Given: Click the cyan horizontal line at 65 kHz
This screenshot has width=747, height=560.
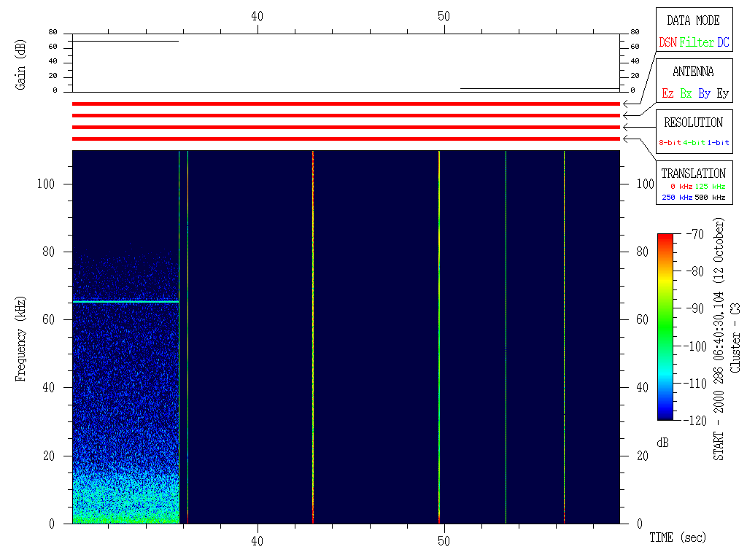Looking at the screenshot, I should (x=125, y=302).
